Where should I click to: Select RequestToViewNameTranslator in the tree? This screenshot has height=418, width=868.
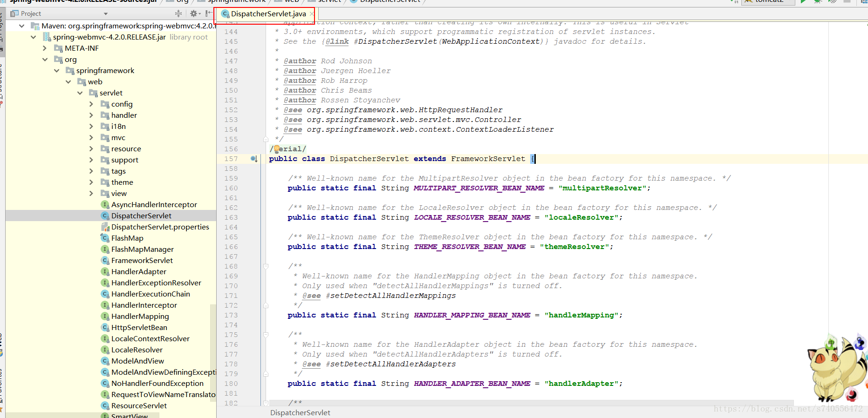pyautogui.click(x=164, y=395)
